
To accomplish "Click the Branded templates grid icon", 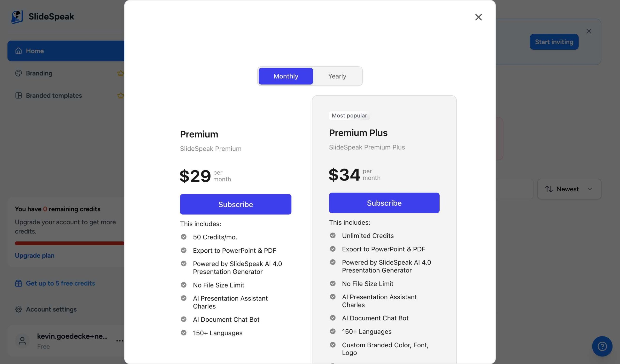I will 18,95.
